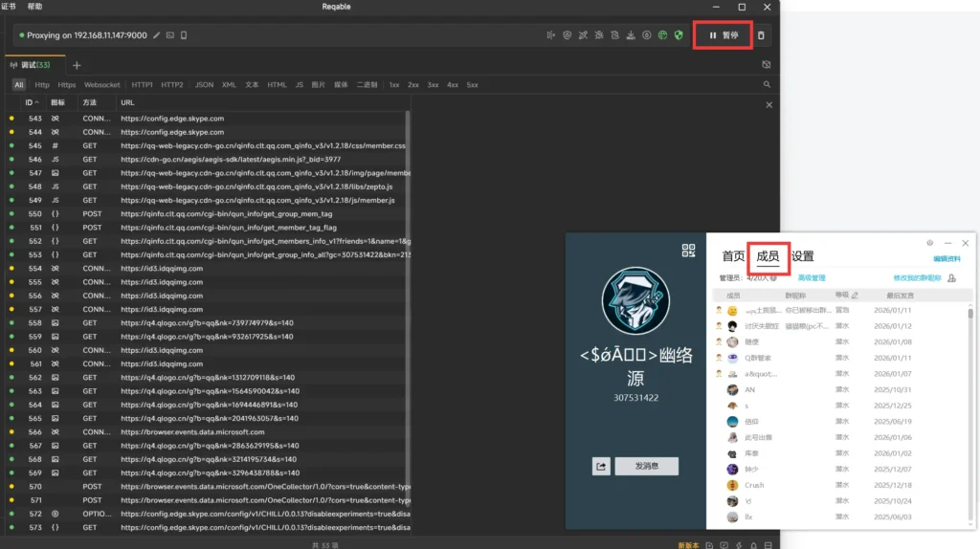
Task: Click the download icon in Reqable toolbar
Action: tap(631, 35)
